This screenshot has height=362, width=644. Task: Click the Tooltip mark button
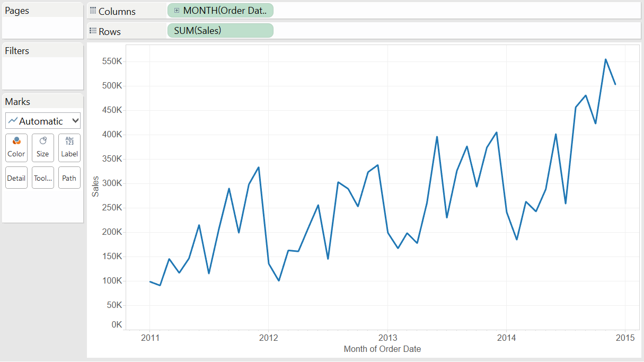(42, 177)
